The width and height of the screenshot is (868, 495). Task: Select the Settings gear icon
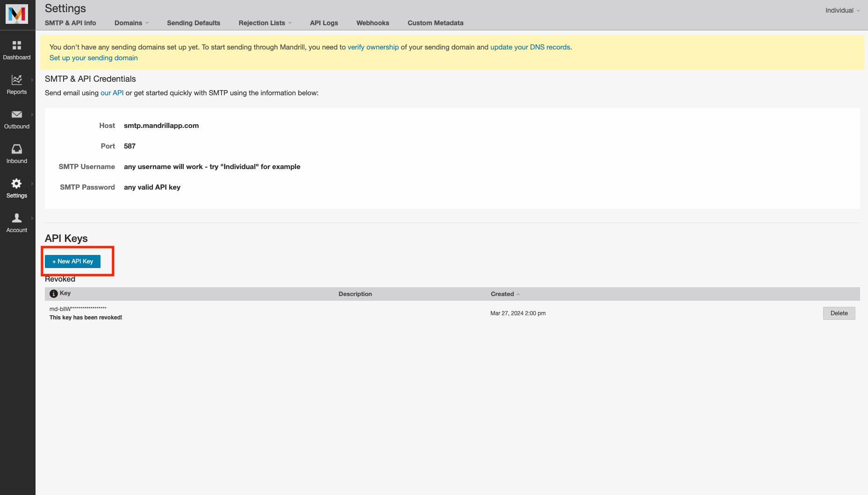pos(17,184)
